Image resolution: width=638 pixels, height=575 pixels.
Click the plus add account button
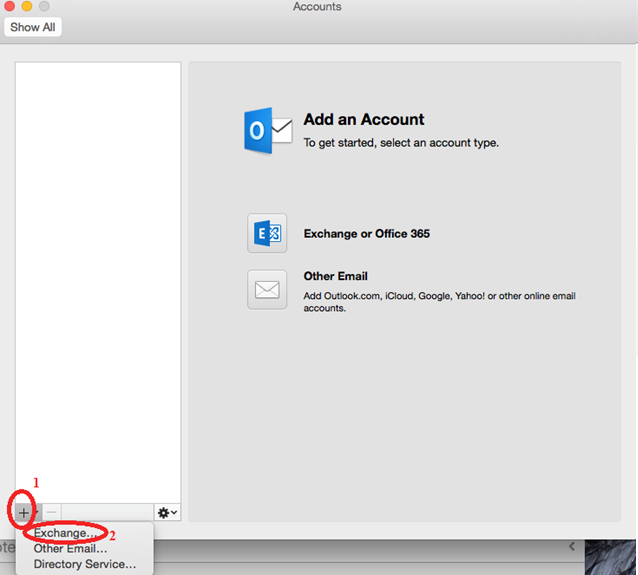[x=24, y=512]
